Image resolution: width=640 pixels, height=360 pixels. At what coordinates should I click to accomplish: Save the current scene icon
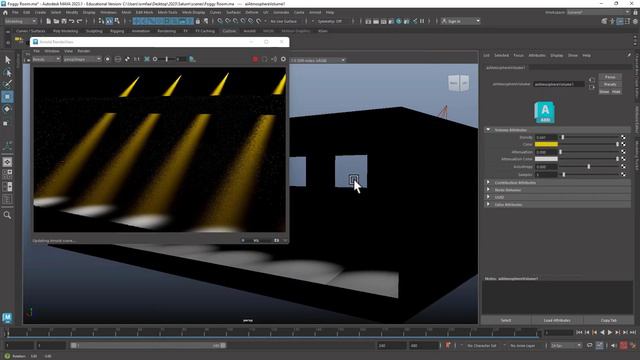pyautogui.click(x=64, y=21)
